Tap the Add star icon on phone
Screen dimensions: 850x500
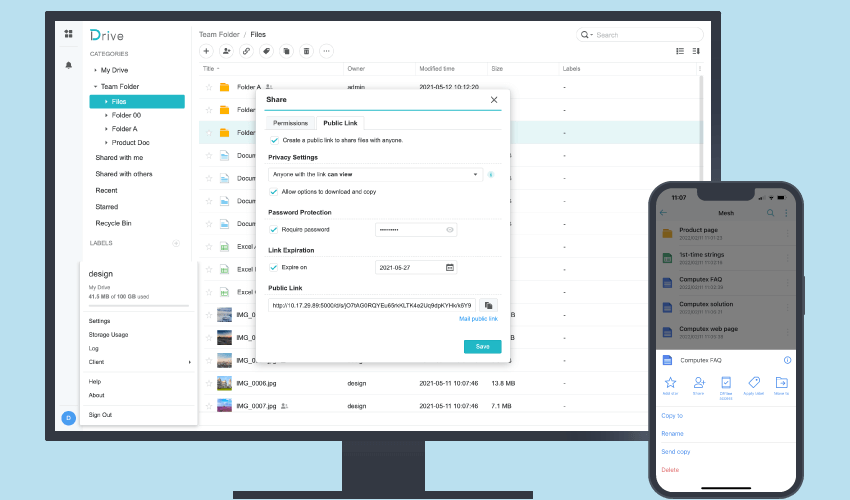671,384
